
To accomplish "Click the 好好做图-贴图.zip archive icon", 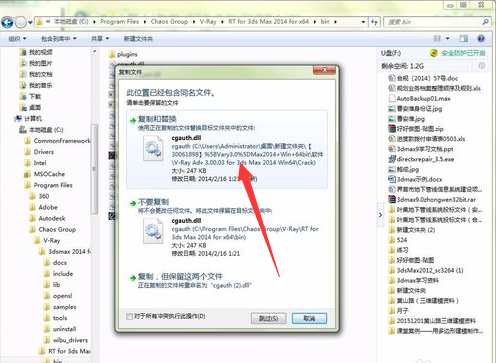I will 392,129.
